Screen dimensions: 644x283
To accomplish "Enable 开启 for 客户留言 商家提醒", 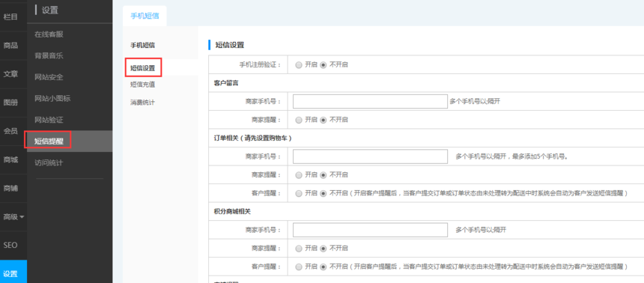I will (299, 120).
